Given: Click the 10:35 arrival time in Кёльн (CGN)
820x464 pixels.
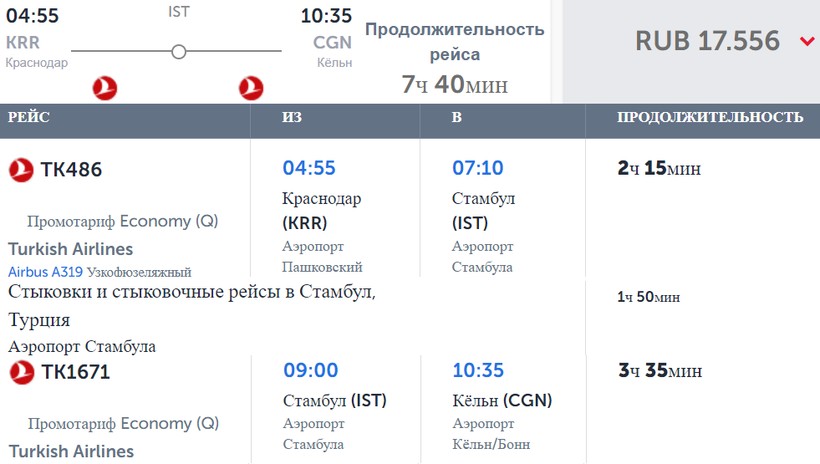Looking at the screenshot, I should pyautogui.click(x=478, y=371).
